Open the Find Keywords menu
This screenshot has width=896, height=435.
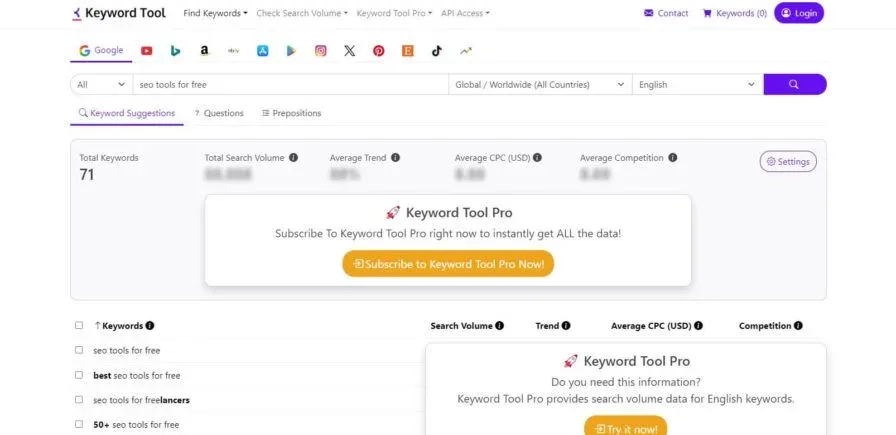tap(215, 13)
